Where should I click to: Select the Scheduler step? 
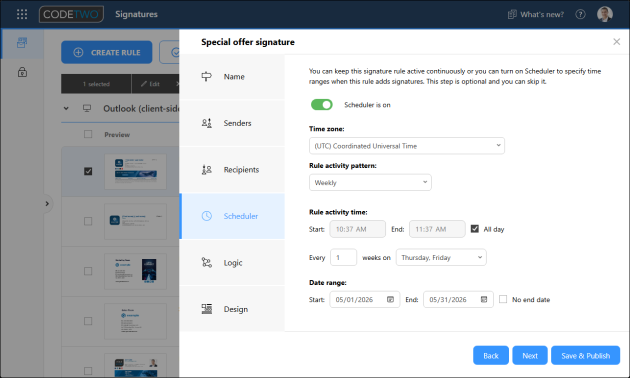(x=232, y=216)
